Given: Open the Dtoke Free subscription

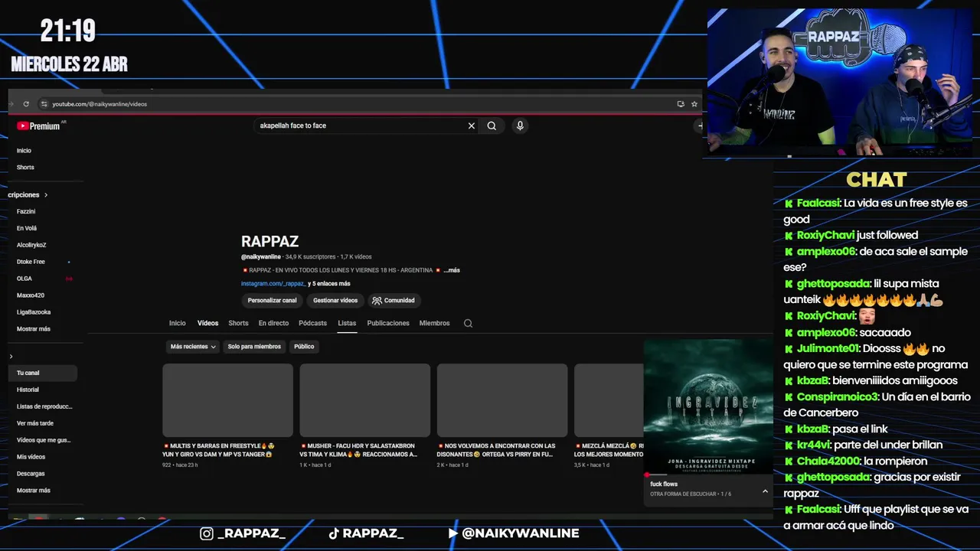Looking at the screenshot, I should click(x=31, y=262).
